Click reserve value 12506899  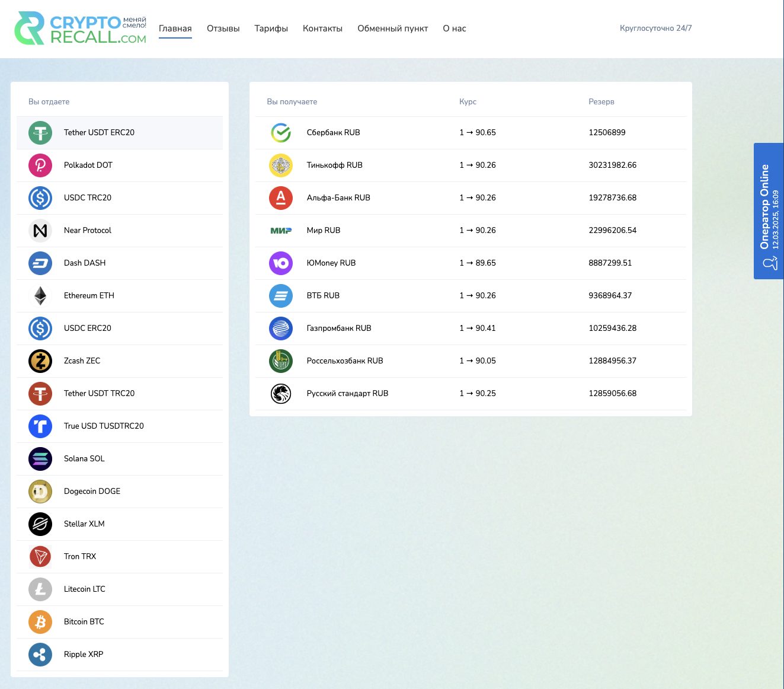coord(607,133)
